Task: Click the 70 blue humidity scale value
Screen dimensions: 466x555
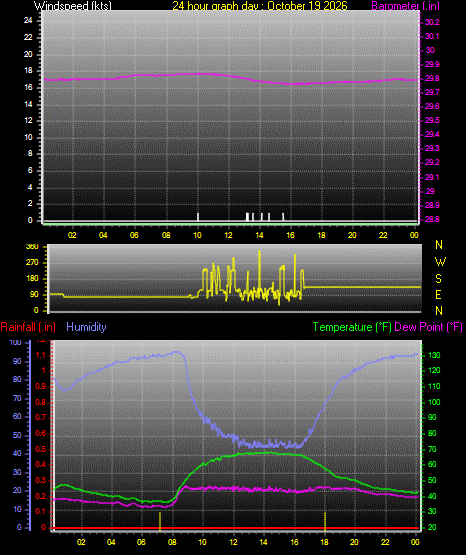Action: (x=17, y=399)
